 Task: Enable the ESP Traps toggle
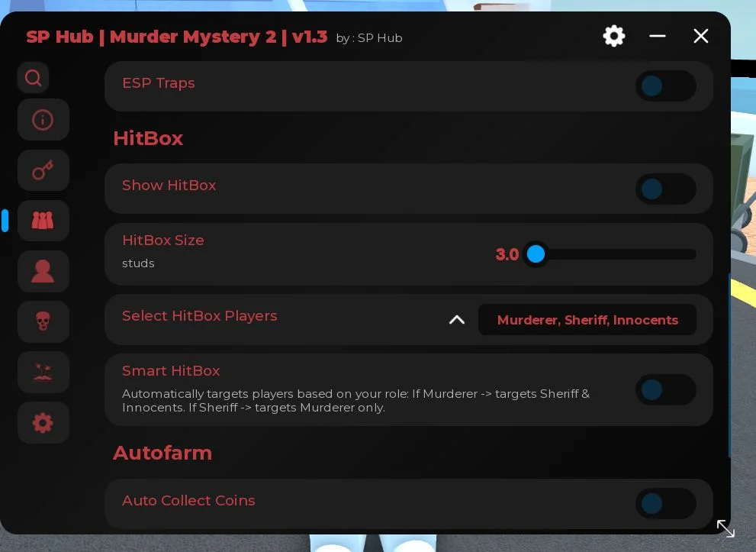665,86
